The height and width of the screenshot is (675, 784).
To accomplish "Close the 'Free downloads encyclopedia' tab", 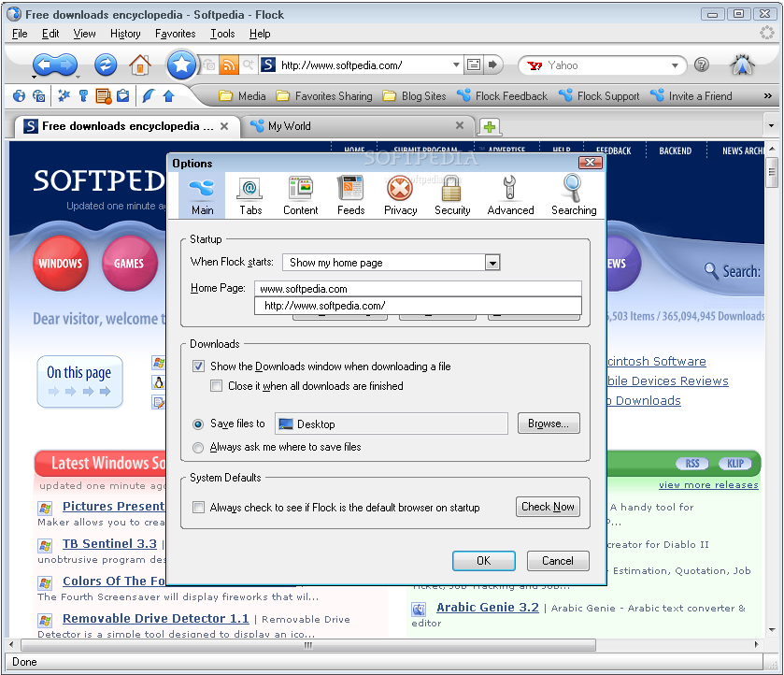I will [224, 126].
